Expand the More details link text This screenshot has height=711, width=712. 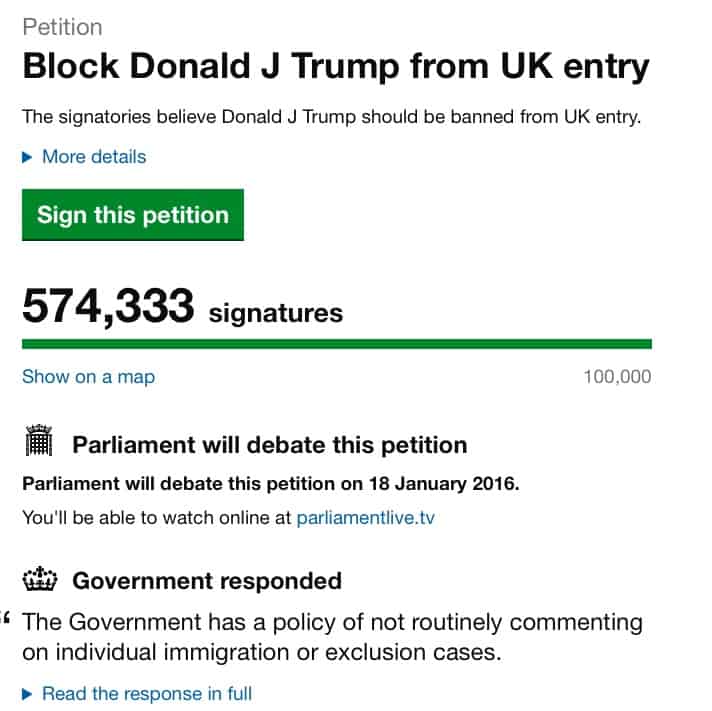click(x=94, y=157)
